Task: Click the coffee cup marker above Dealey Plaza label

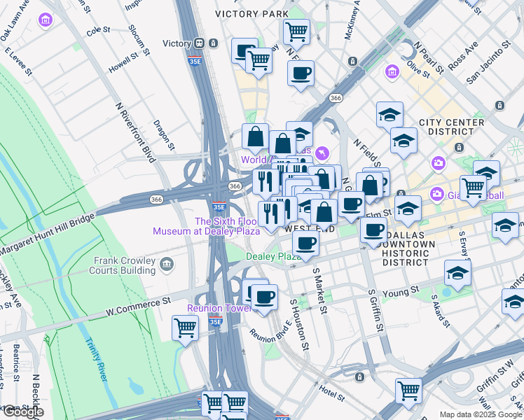Action: pyautogui.click(x=305, y=244)
